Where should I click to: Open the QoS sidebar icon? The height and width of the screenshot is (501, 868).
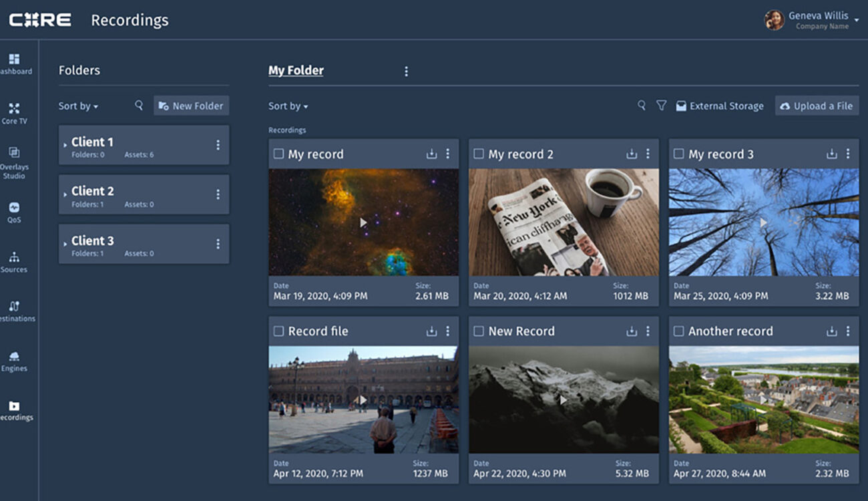[14, 207]
